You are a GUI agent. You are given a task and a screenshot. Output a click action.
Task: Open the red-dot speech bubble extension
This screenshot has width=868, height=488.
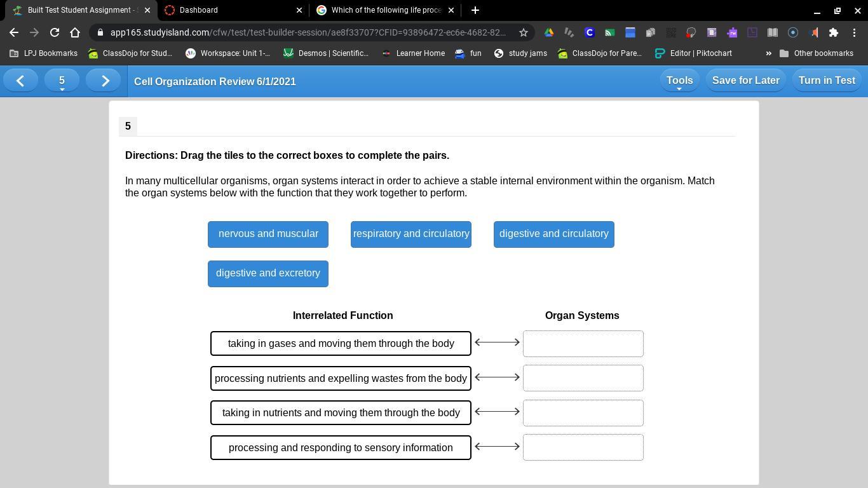tap(691, 32)
